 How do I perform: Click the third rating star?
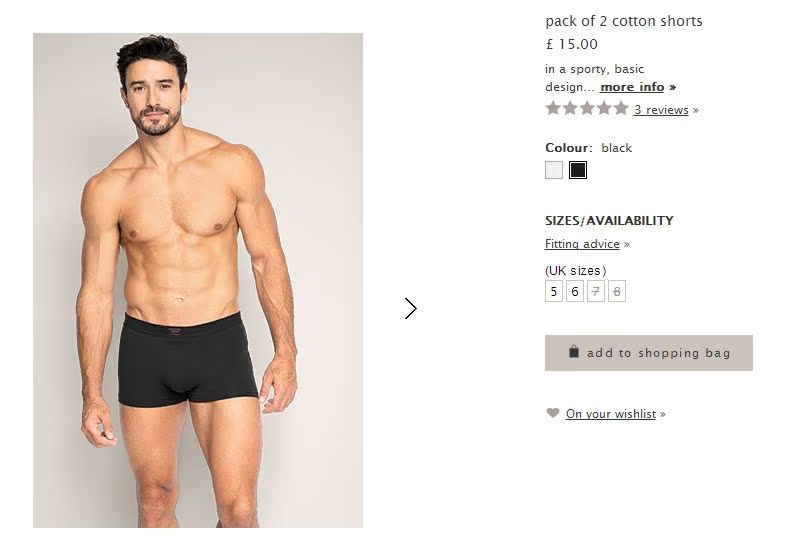tap(587, 108)
